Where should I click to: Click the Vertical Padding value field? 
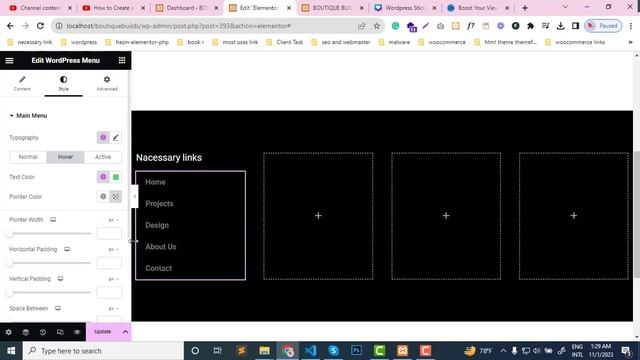[109, 293]
